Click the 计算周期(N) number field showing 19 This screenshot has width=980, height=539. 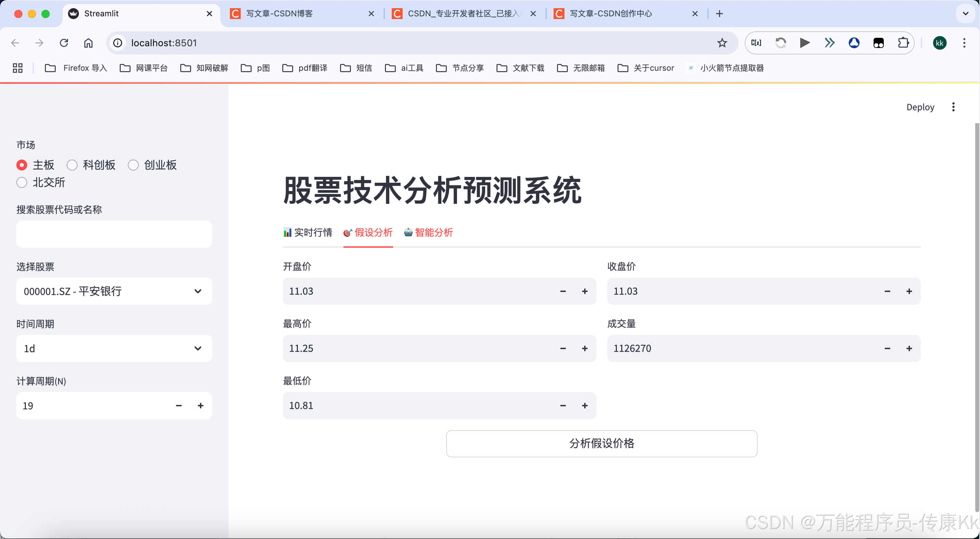[91, 406]
